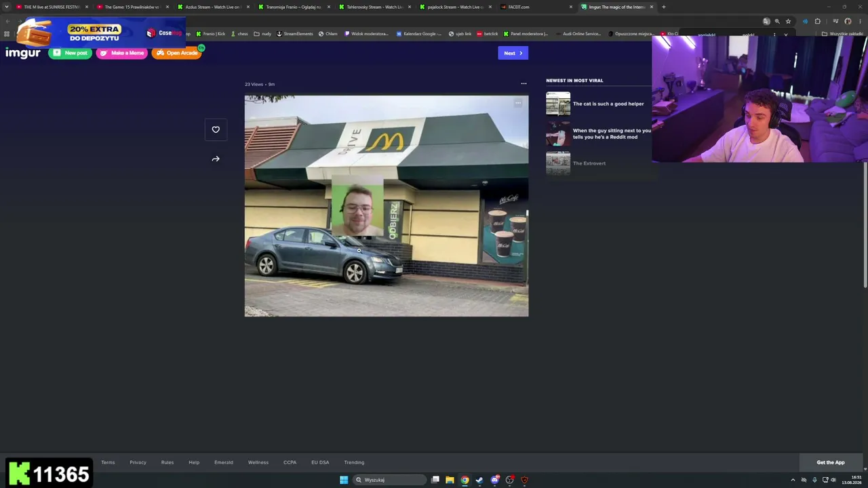Open the image's three-dot overlay menu

(518, 104)
